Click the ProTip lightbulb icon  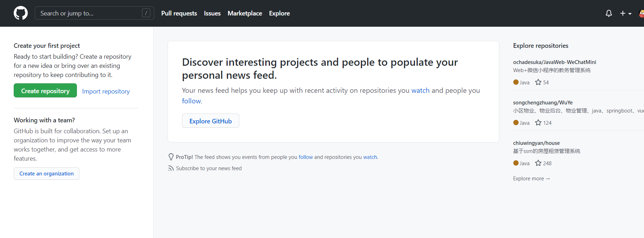(171, 157)
